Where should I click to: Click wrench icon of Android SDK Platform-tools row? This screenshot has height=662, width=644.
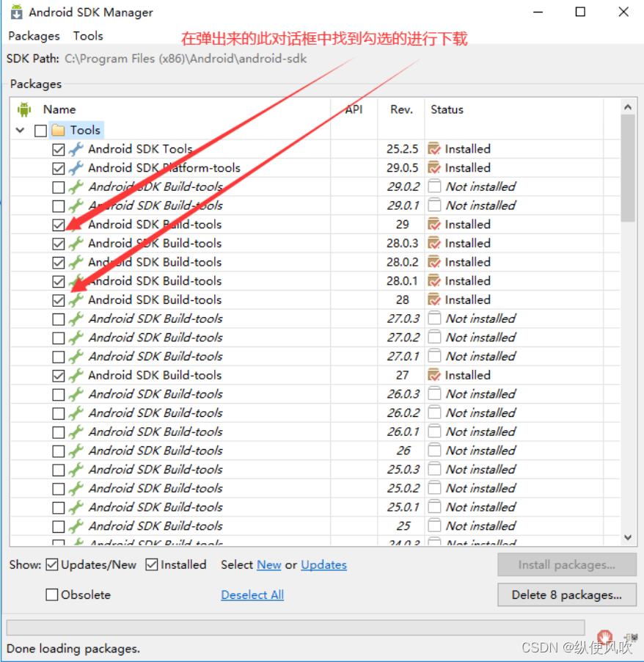click(76, 168)
